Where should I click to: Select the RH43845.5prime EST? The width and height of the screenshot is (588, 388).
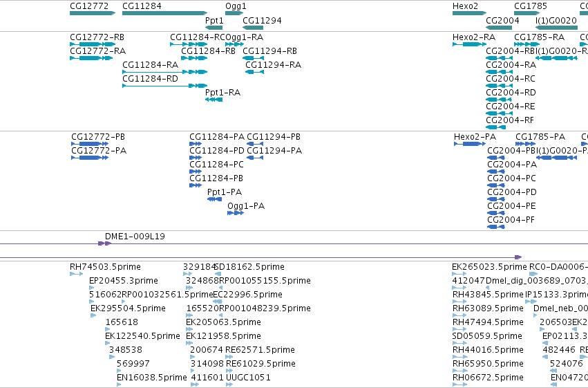pos(459,302)
